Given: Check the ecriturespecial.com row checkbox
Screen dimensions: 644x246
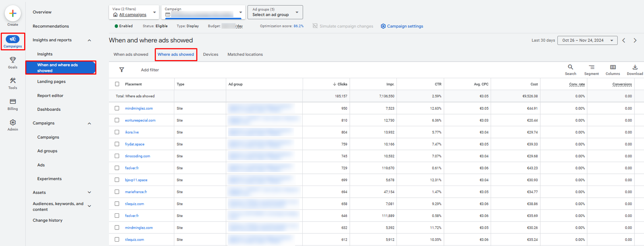Looking at the screenshot, I should point(117,120).
